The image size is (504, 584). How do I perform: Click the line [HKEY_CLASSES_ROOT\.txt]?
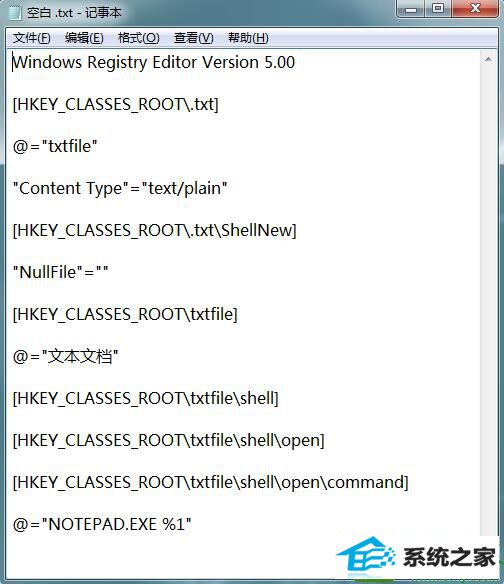point(115,104)
